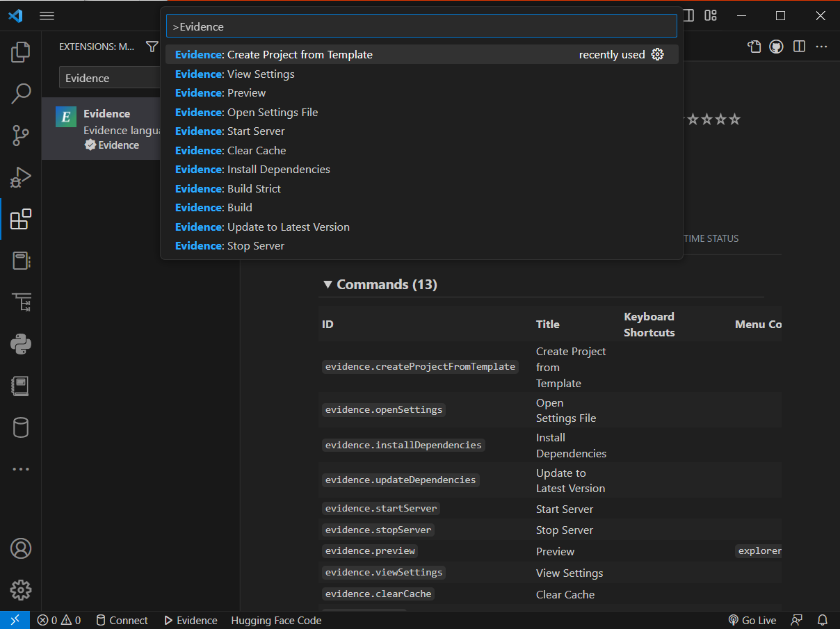Image resolution: width=840 pixels, height=629 pixels.
Task: Split the editor right
Action: [799, 47]
